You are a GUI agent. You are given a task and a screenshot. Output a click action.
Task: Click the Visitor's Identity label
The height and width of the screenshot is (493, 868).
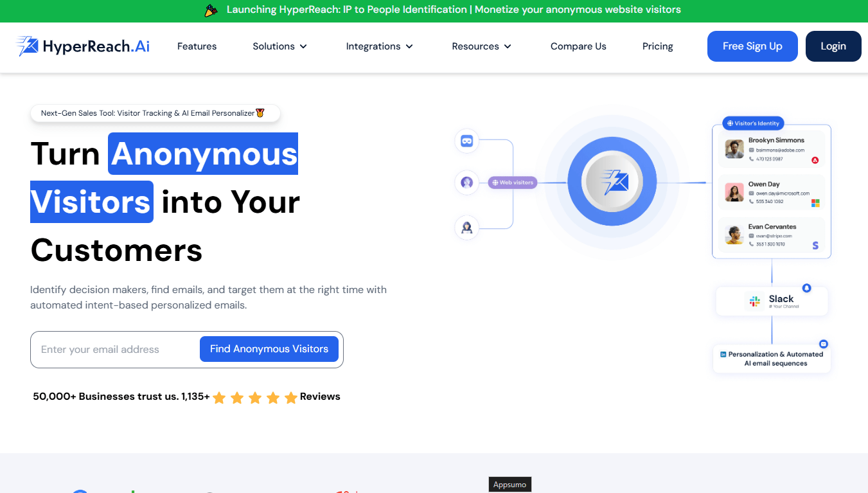click(x=753, y=123)
